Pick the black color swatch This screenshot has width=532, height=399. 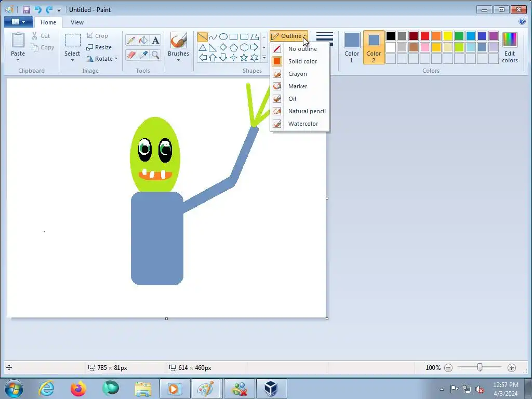pyautogui.click(x=391, y=36)
